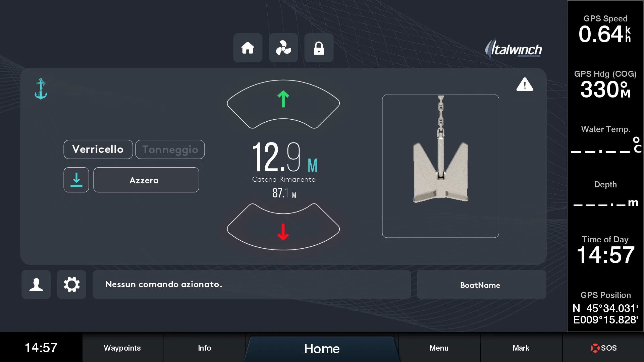The width and height of the screenshot is (644, 362).
Task: Open the propeller thruster page
Action: tap(283, 48)
